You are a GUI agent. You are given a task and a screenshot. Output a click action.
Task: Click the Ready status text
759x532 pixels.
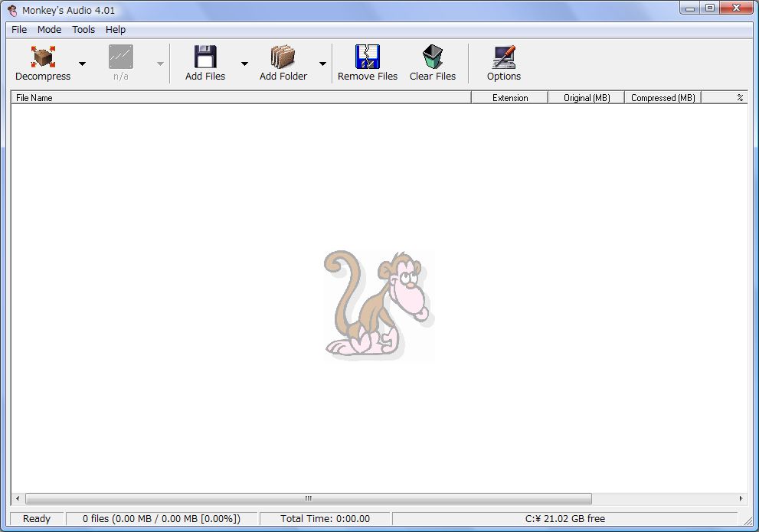[x=37, y=519]
